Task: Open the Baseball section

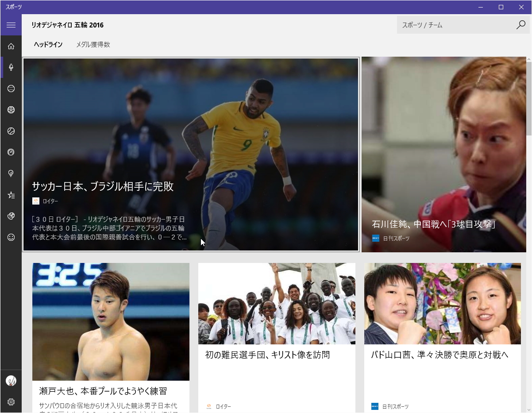Action: pyautogui.click(x=11, y=89)
